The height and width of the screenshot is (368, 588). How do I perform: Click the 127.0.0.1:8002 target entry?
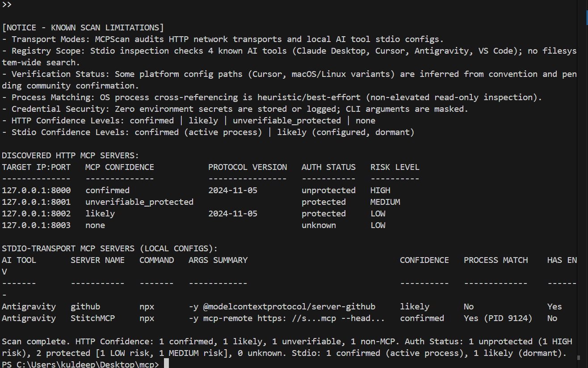[36, 213]
